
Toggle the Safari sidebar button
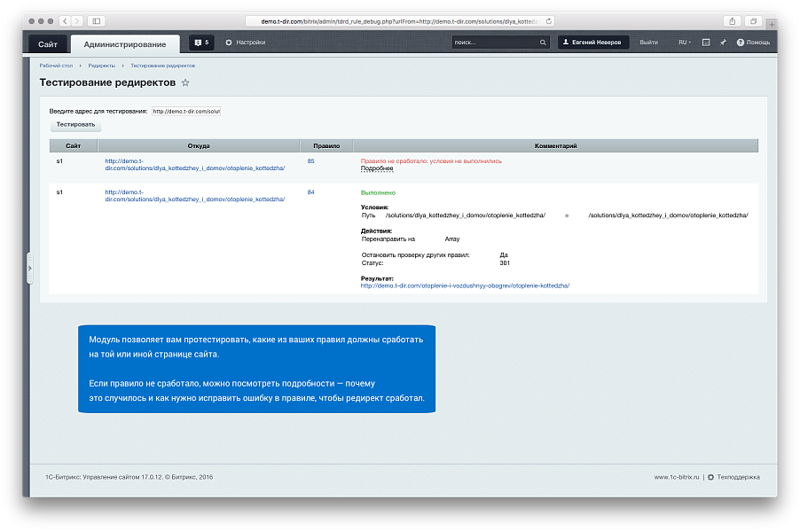pos(96,20)
